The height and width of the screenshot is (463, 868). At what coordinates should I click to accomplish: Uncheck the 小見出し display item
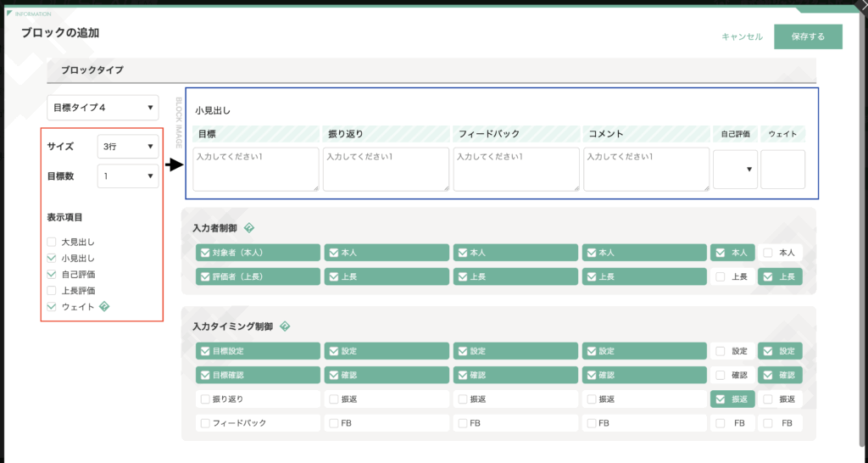[x=52, y=259]
